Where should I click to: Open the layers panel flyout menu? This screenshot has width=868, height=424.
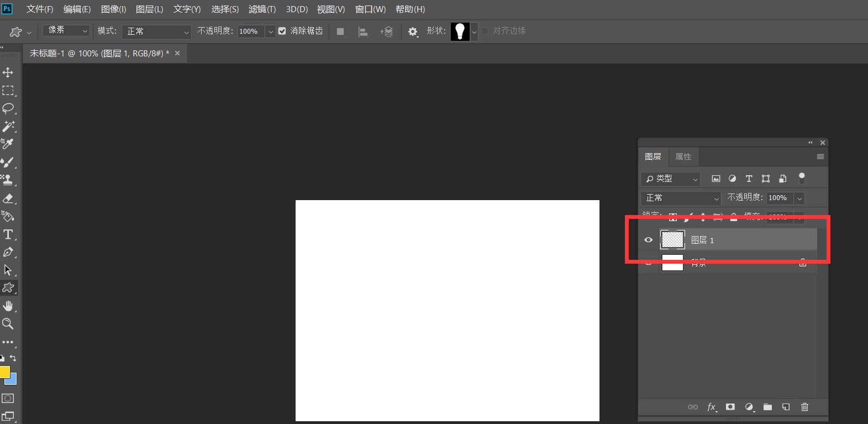click(820, 156)
